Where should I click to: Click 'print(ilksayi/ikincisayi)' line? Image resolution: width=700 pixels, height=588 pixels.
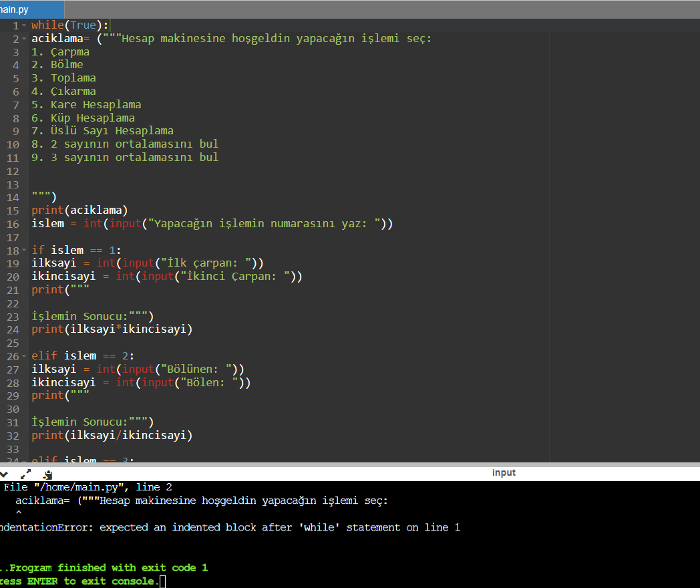(112, 435)
